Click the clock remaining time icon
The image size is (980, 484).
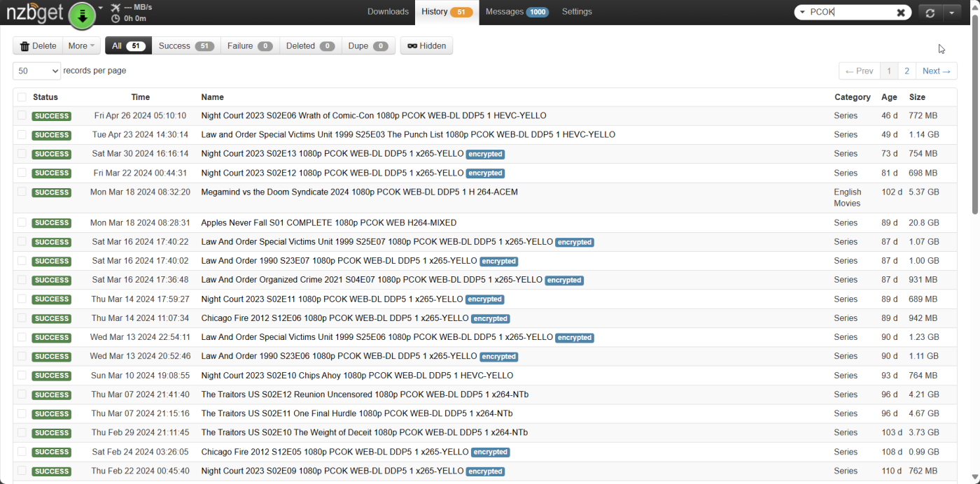click(x=115, y=19)
